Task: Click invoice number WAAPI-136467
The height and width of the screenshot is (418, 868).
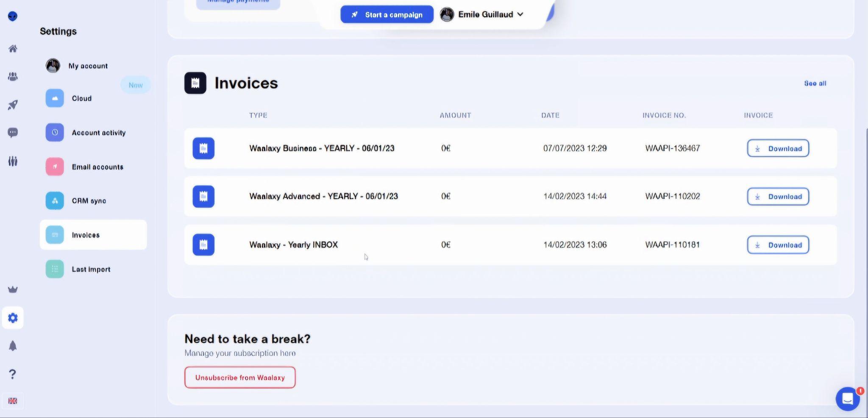Action: (x=673, y=148)
